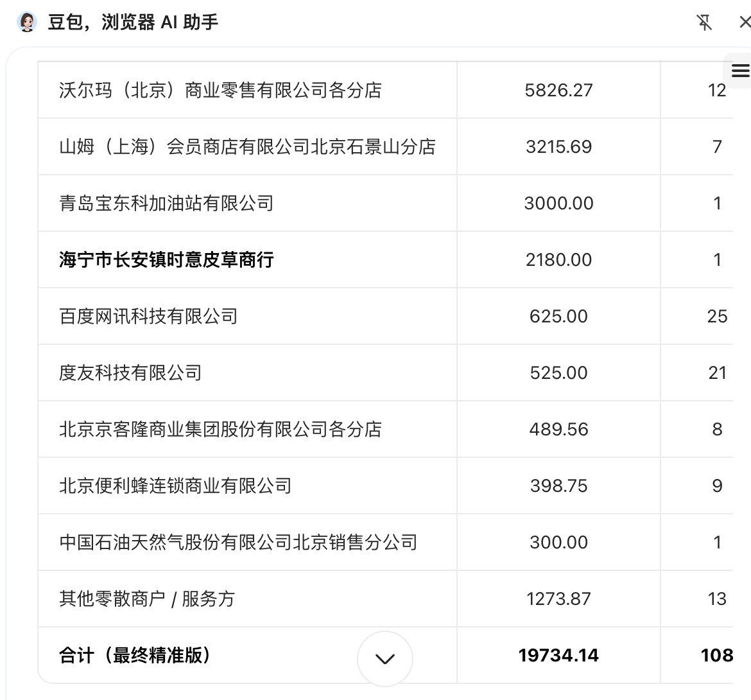
Task: Click the 其他零散商户 / 服务方 row
Action: tap(147, 599)
